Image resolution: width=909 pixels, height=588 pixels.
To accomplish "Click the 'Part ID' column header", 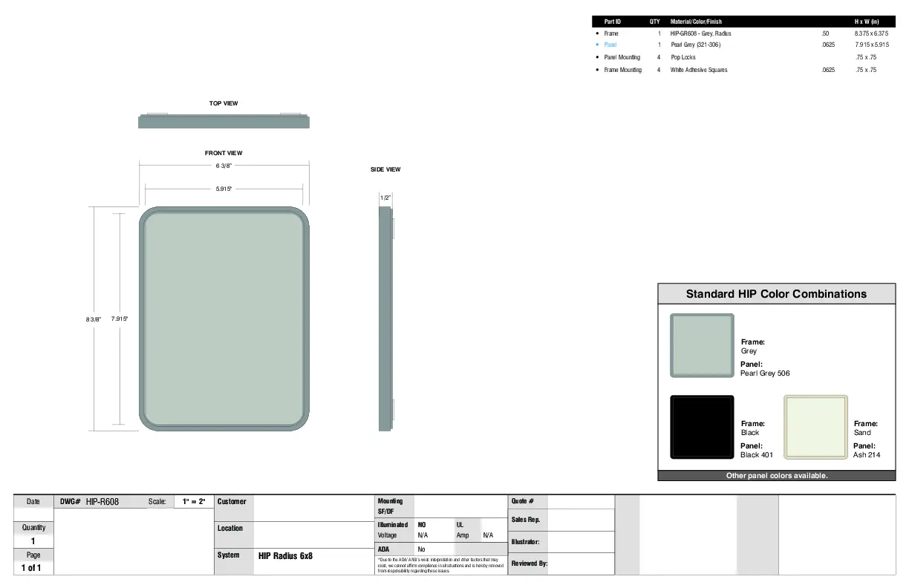I will pyautogui.click(x=613, y=22).
